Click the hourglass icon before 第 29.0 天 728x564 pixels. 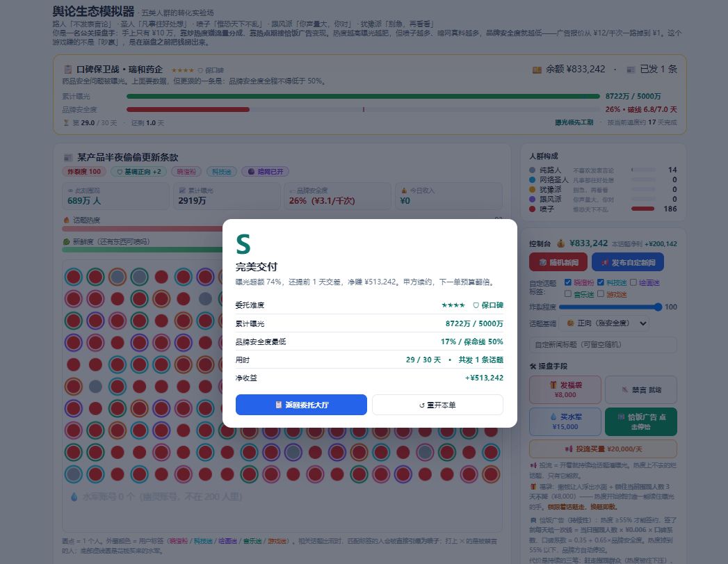click(x=66, y=123)
